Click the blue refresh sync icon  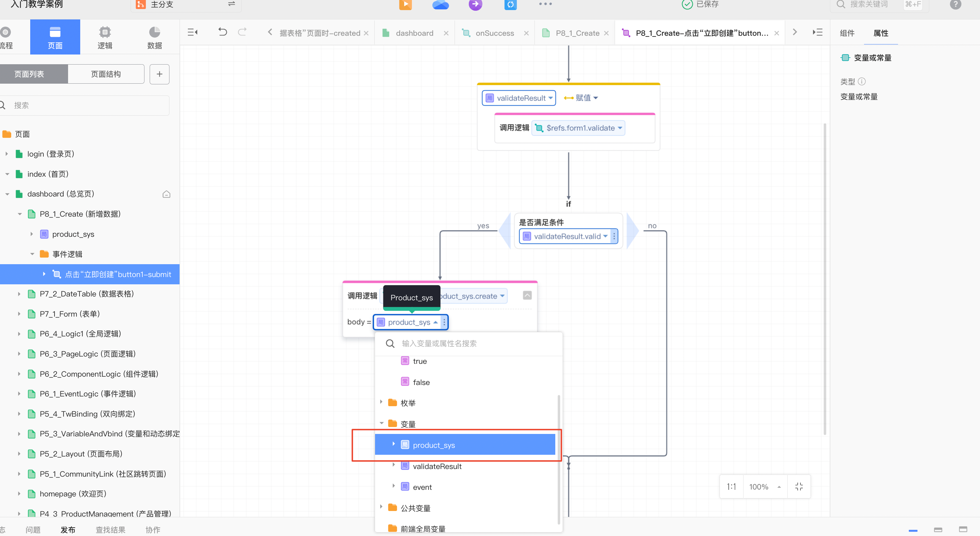pyautogui.click(x=510, y=5)
